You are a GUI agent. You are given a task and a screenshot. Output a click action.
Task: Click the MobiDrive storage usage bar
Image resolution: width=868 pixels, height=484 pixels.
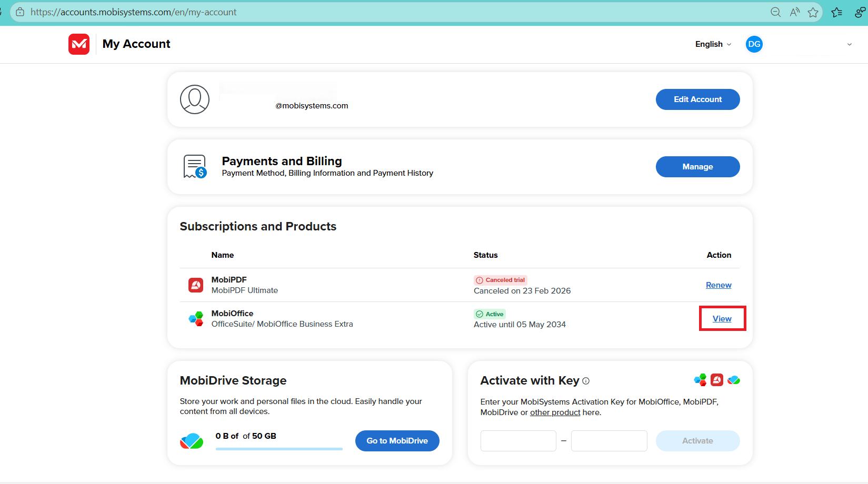(x=279, y=449)
